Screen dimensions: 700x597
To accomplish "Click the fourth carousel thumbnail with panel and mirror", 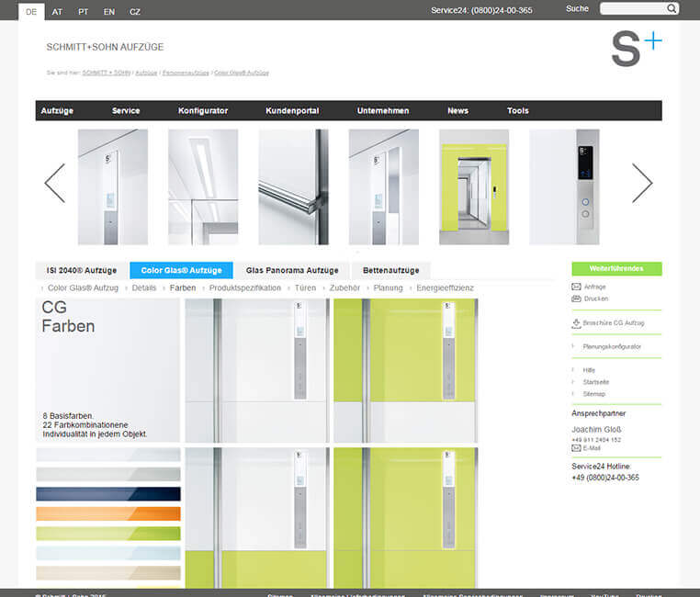I will point(383,187).
